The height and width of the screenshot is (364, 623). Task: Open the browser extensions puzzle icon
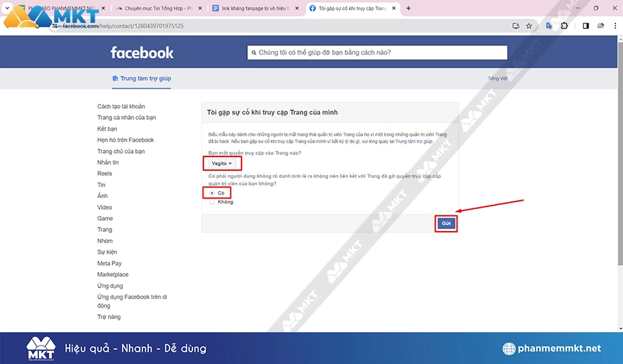(564, 26)
